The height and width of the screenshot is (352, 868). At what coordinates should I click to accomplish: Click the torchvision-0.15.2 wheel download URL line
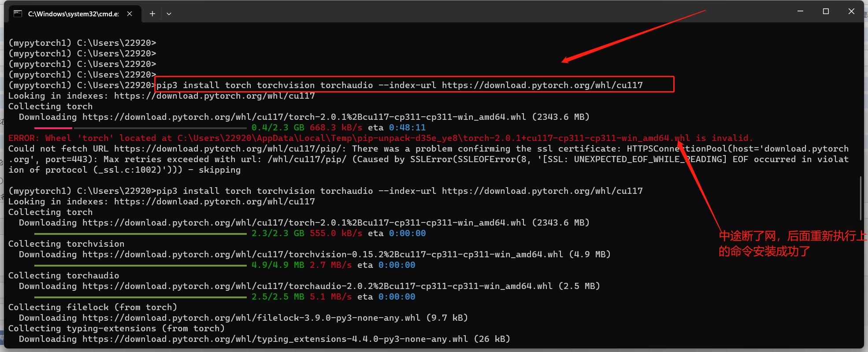[315, 254]
